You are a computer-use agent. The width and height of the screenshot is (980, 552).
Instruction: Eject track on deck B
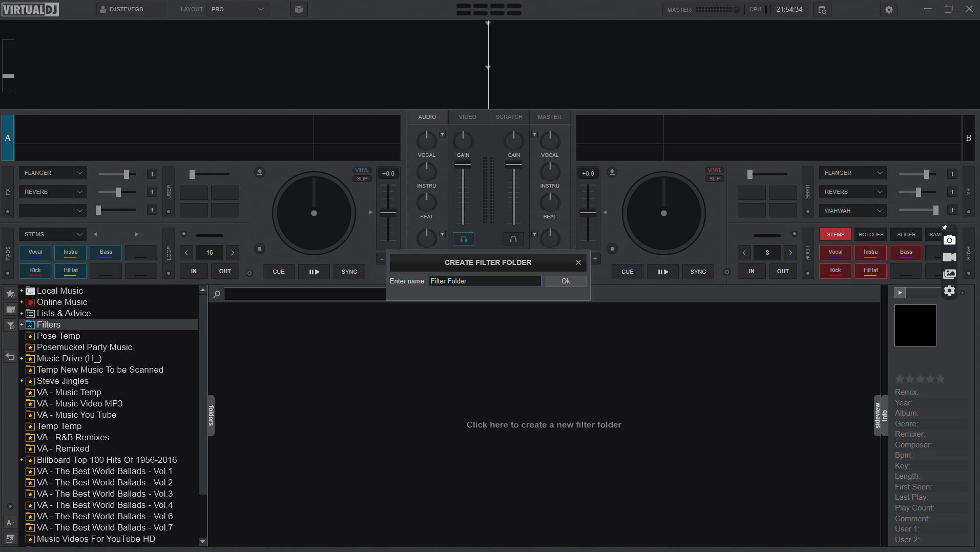point(612,172)
